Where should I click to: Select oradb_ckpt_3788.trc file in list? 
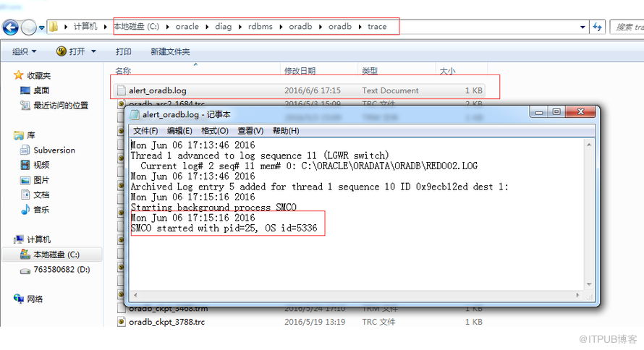point(300,322)
